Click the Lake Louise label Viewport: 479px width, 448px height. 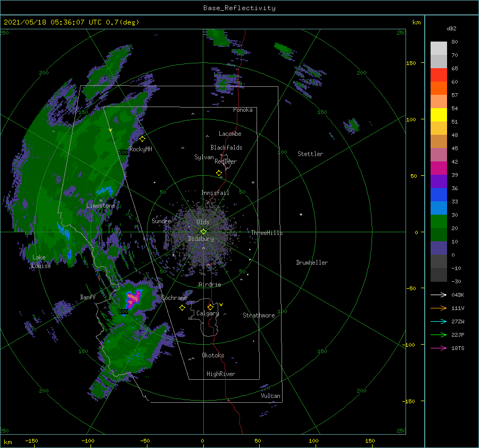(41, 262)
